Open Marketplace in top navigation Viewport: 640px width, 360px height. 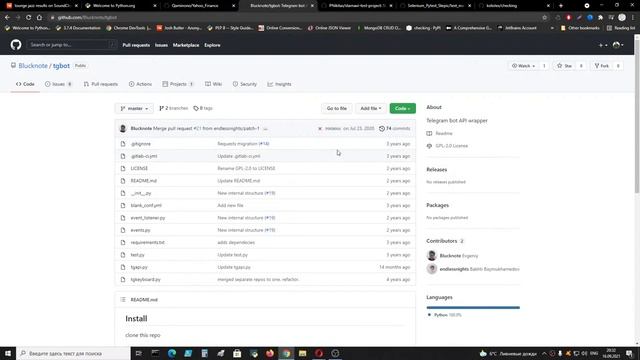point(186,45)
